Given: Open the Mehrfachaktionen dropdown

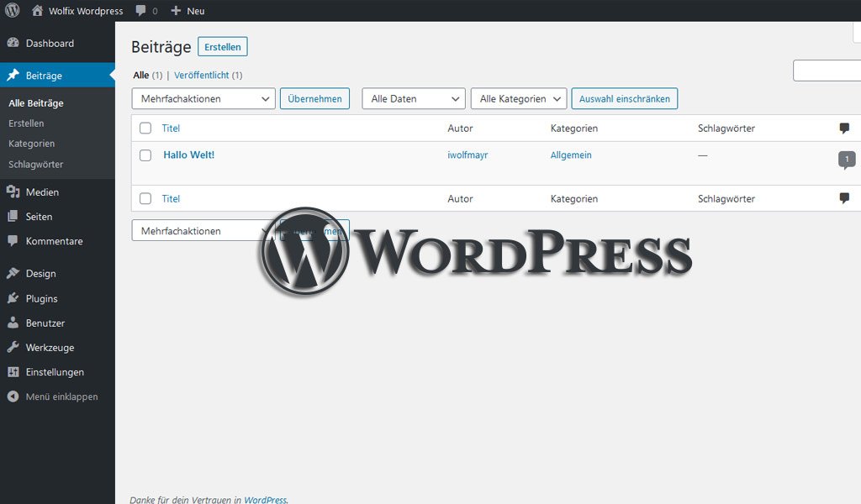Looking at the screenshot, I should [203, 98].
